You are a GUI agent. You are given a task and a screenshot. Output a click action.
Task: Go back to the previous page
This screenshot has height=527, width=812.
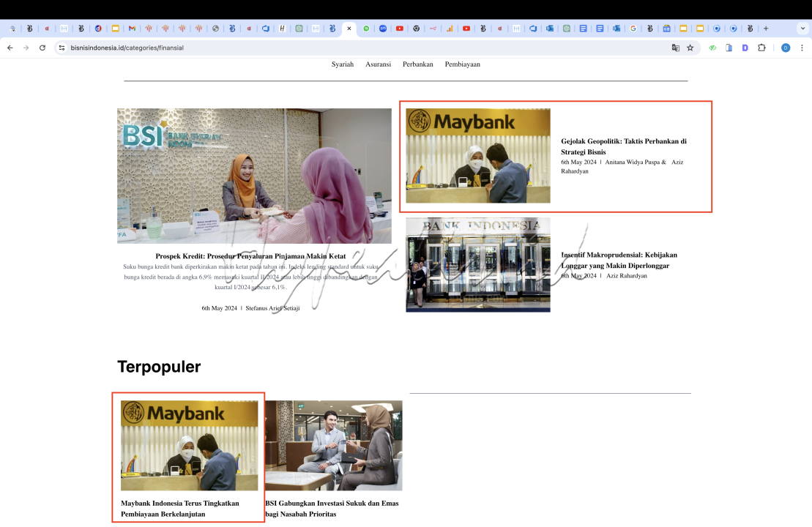(10, 48)
